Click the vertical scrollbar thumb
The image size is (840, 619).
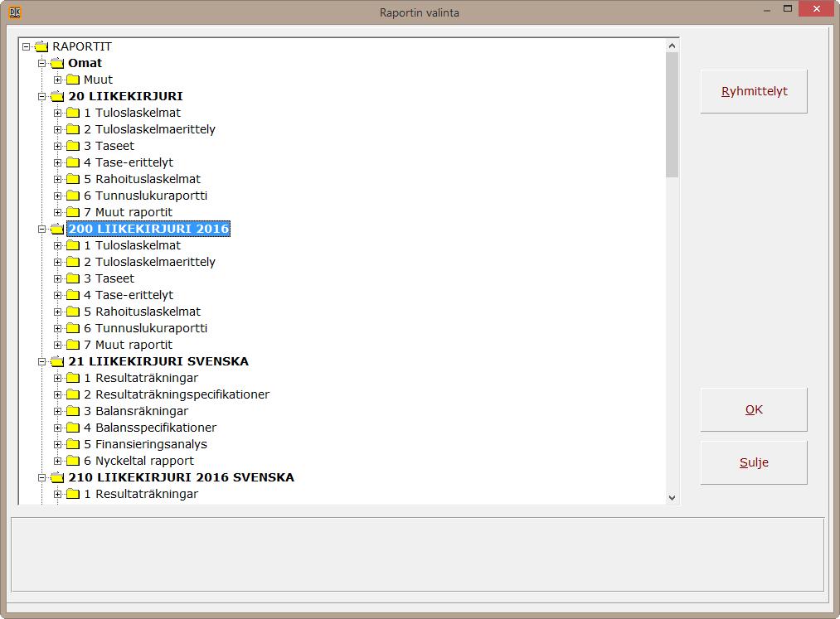672,114
